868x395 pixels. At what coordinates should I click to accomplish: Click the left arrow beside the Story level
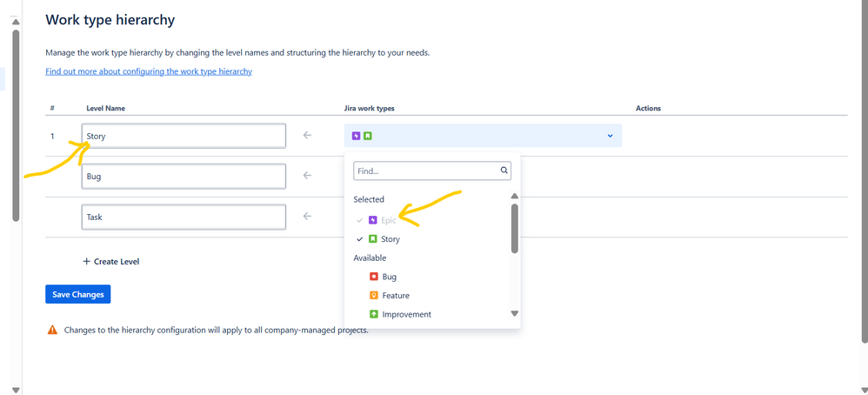tap(307, 135)
